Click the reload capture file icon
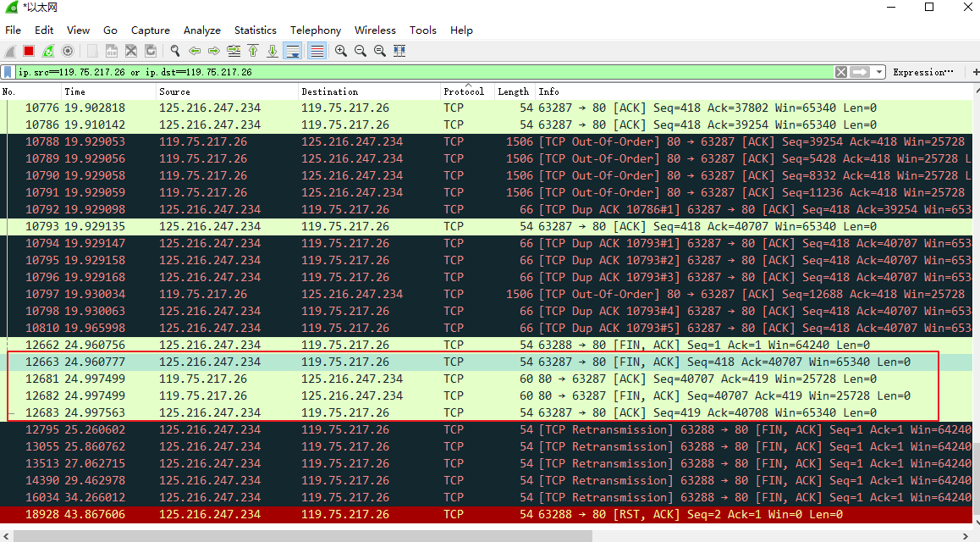The height and width of the screenshot is (542, 980). coord(151,52)
